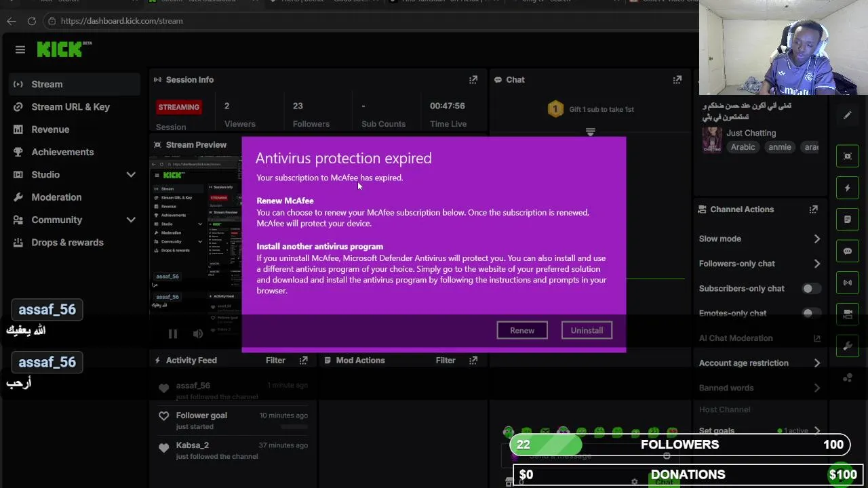Pop out the Session Info panel
868x488 pixels.
coord(473,80)
